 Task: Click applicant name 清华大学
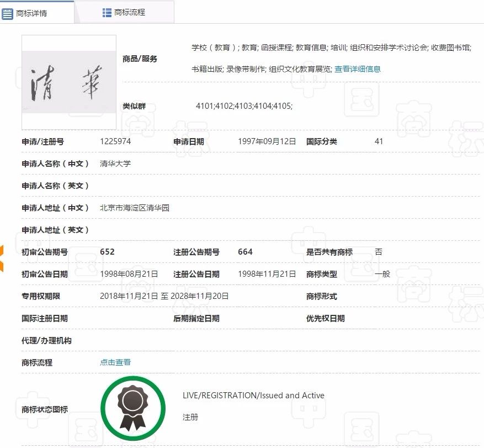[x=115, y=164]
